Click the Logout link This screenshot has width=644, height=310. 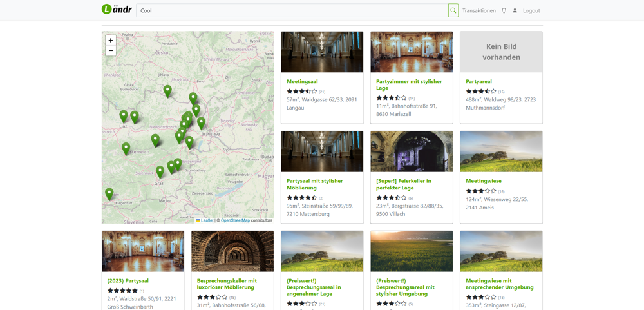[531, 11]
